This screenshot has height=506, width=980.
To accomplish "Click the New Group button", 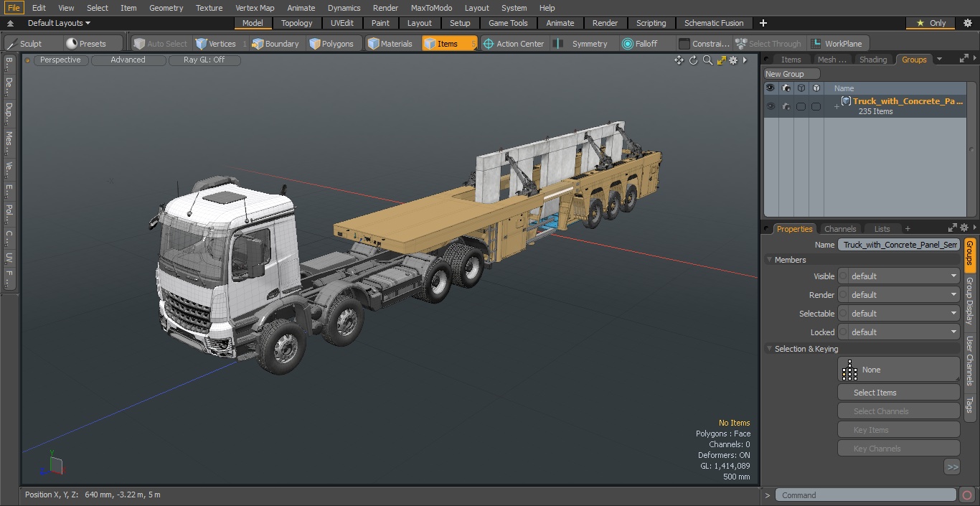I will (791, 74).
